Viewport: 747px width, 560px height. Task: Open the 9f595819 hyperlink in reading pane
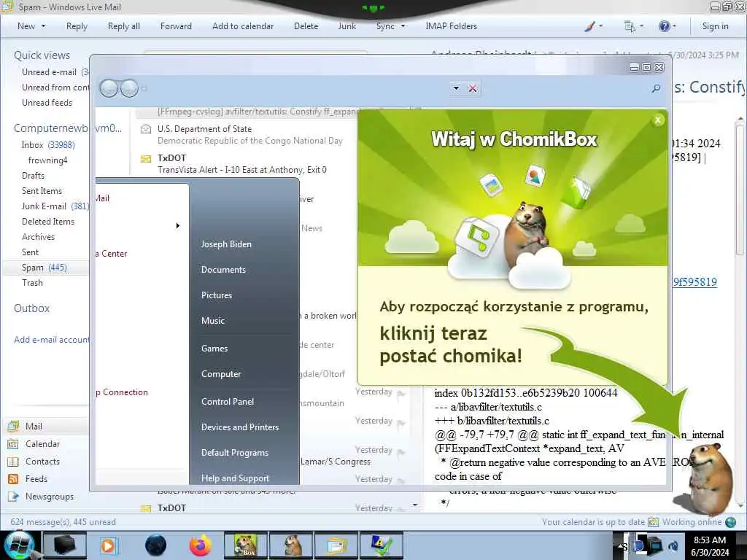pos(694,282)
